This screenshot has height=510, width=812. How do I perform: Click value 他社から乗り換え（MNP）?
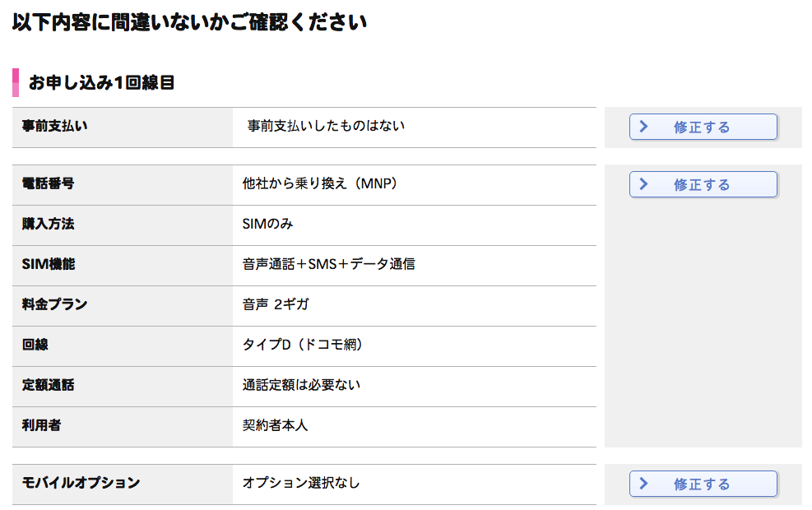(319, 183)
